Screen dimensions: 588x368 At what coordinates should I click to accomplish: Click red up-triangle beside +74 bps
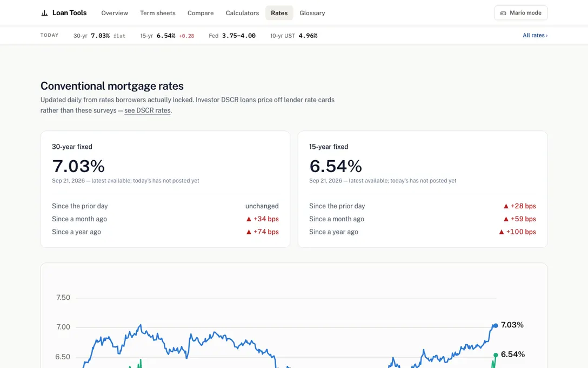tap(249, 232)
